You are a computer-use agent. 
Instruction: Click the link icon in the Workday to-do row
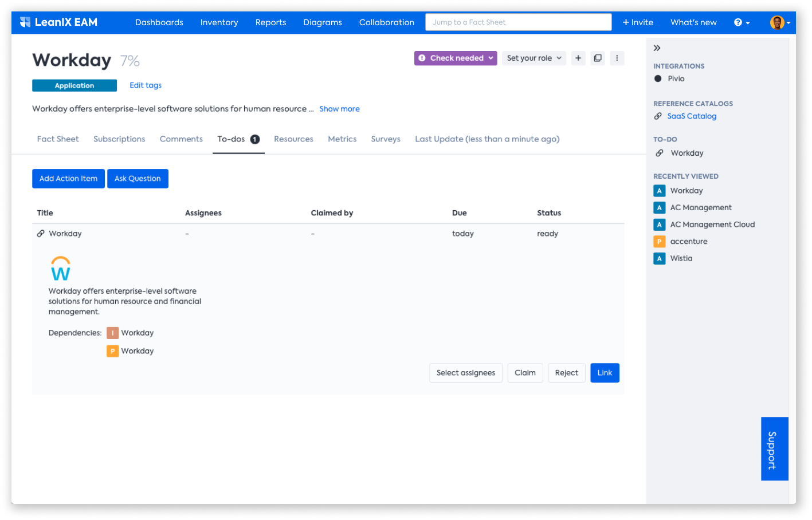click(x=41, y=234)
